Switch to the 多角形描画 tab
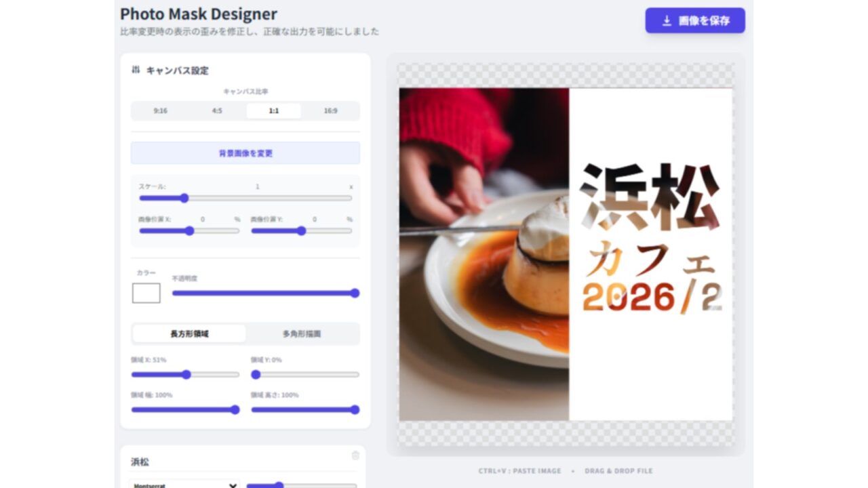Image resolution: width=868 pixels, height=488 pixels. 302,333
